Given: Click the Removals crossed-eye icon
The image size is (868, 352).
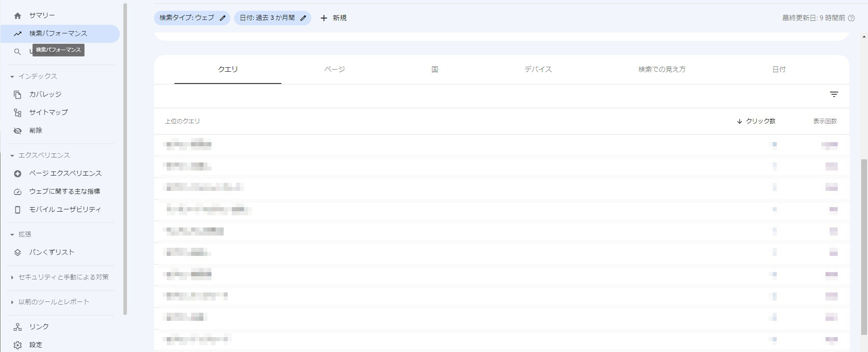Looking at the screenshot, I should [x=18, y=131].
